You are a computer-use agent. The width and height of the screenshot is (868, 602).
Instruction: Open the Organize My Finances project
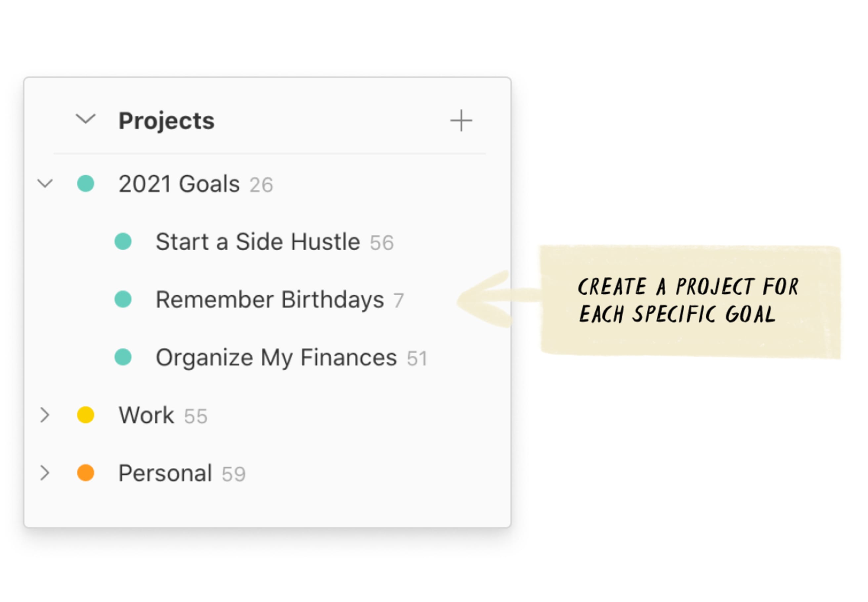click(x=276, y=357)
